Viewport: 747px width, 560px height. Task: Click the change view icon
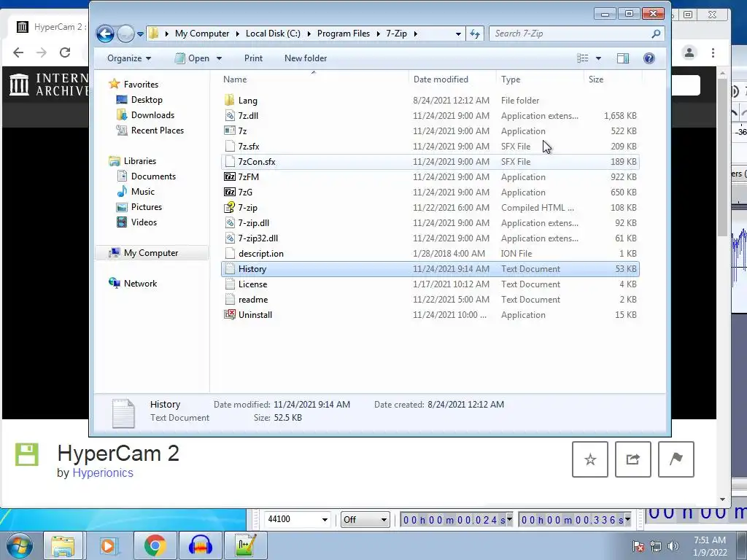tap(583, 58)
